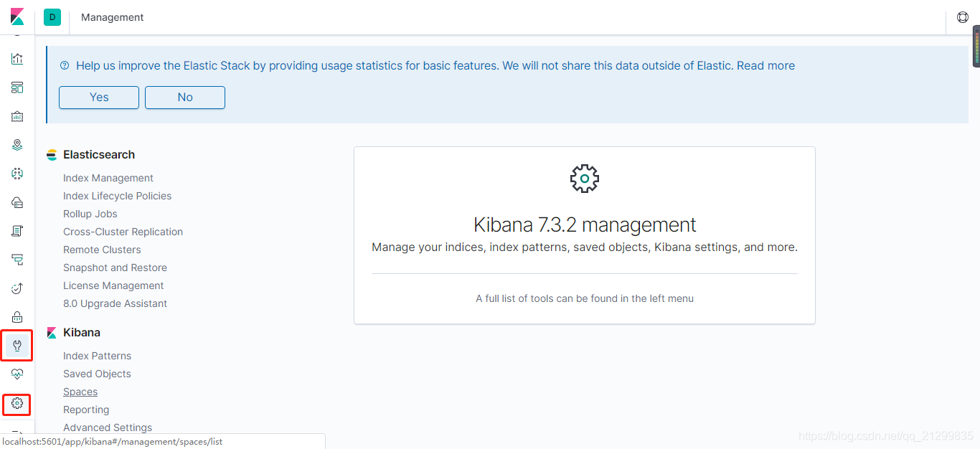Image resolution: width=980 pixels, height=449 pixels.
Task: Open the Maps app from the sidebar
Action: 17,145
